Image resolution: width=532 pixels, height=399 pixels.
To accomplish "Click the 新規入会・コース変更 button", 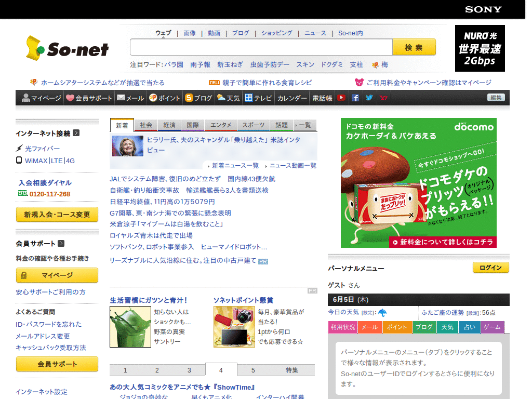I will pyautogui.click(x=57, y=215).
